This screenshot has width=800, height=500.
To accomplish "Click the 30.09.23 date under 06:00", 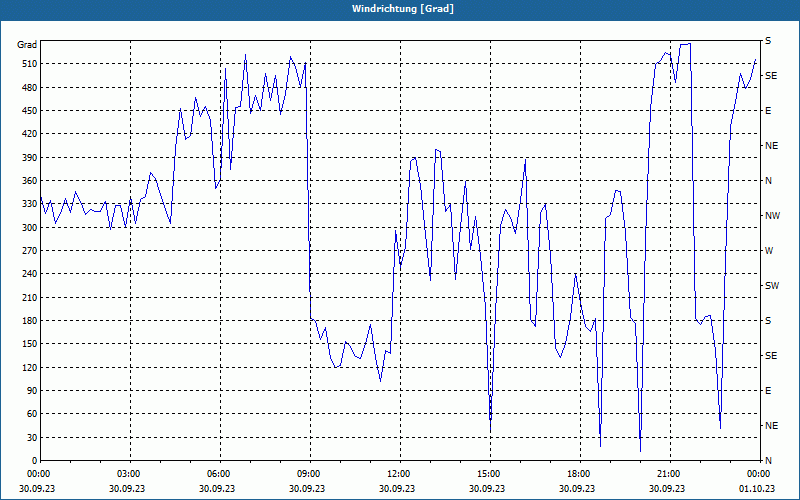I will pyautogui.click(x=217, y=489).
